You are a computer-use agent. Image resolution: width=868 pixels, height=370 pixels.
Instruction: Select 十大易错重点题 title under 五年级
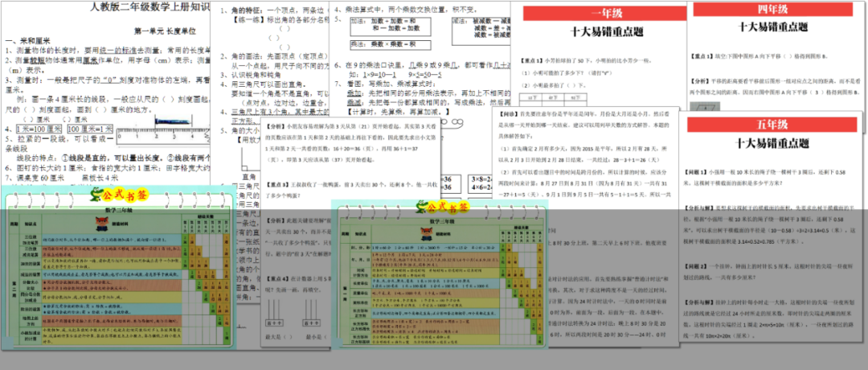click(772, 143)
